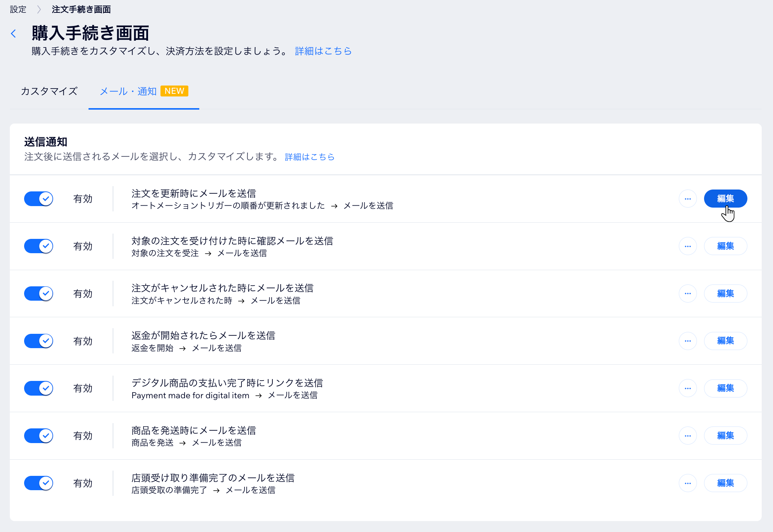Edit the 対象の注文確認メール notification
773x532 pixels.
click(x=726, y=246)
